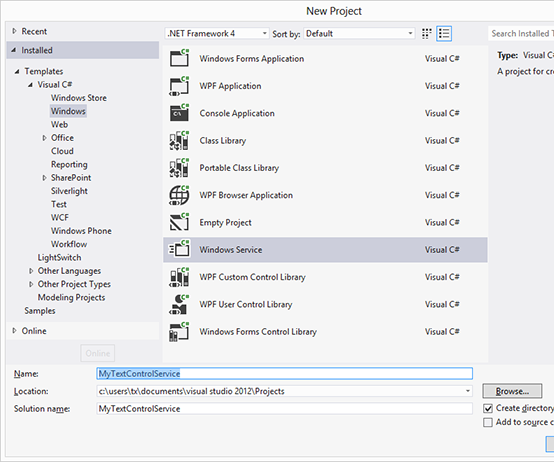The width and height of the screenshot is (554, 462).
Task: Click in the Name input field
Action: point(284,373)
